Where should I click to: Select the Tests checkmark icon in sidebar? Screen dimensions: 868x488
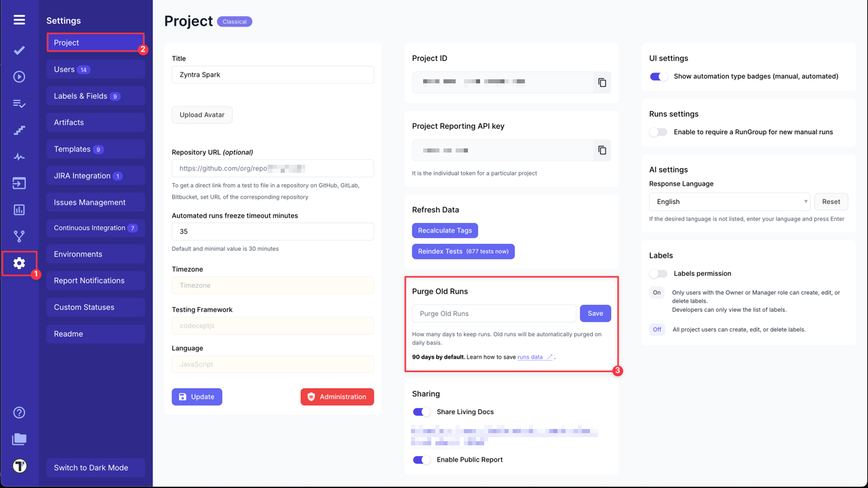click(x=19, y=49)
